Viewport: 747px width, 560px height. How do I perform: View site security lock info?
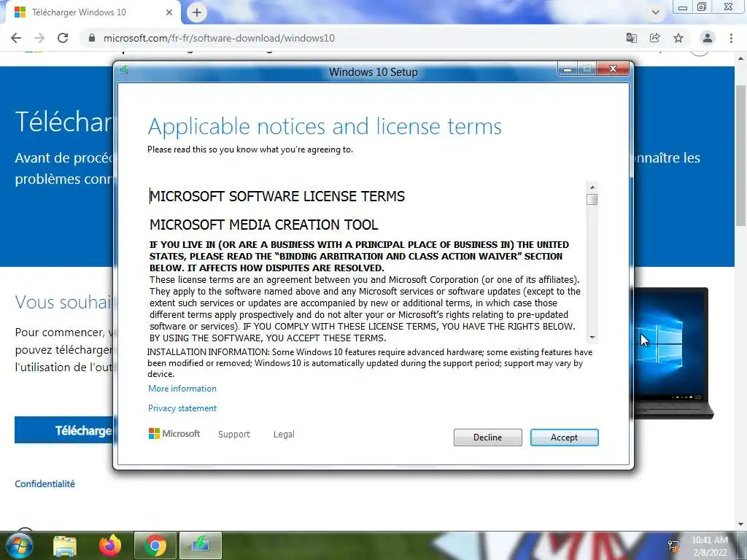92,38
